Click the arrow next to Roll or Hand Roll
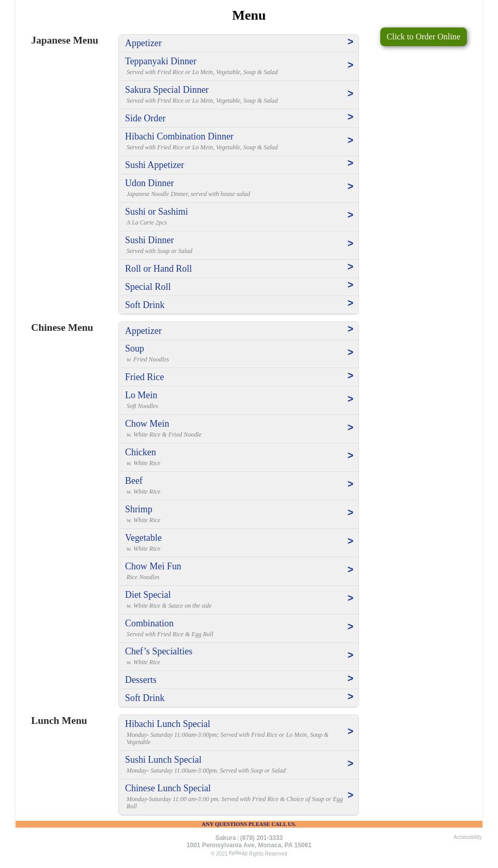The height and width of the screenshot is (868, 498). tap(350, 267)
